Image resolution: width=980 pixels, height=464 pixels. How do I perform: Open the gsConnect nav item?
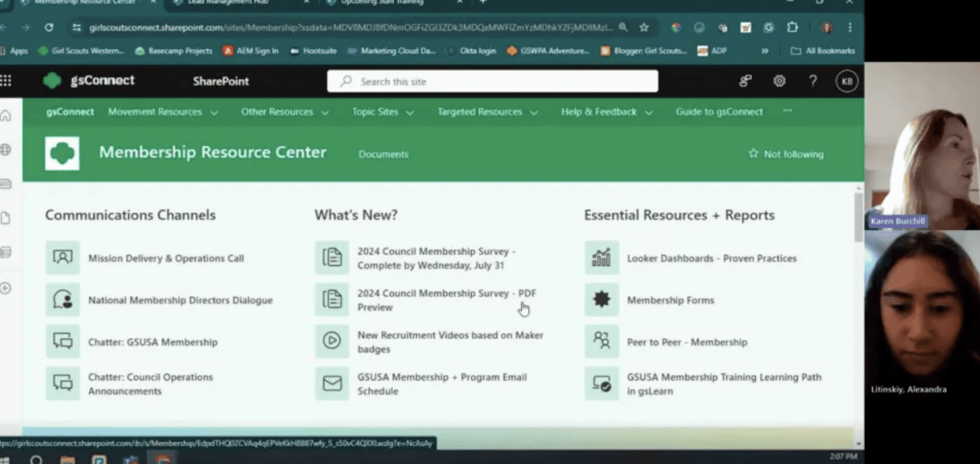click(x=70, y=112)
